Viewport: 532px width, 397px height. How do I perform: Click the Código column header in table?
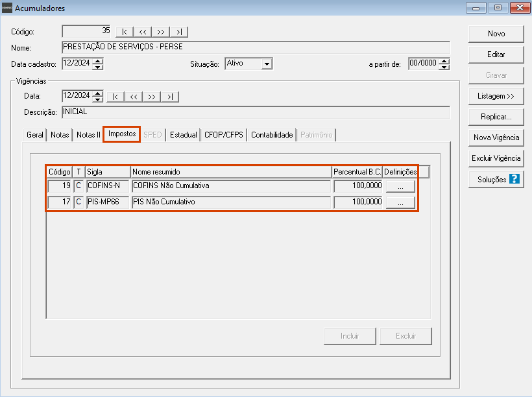pyautogui.click(x=60, y=172)
